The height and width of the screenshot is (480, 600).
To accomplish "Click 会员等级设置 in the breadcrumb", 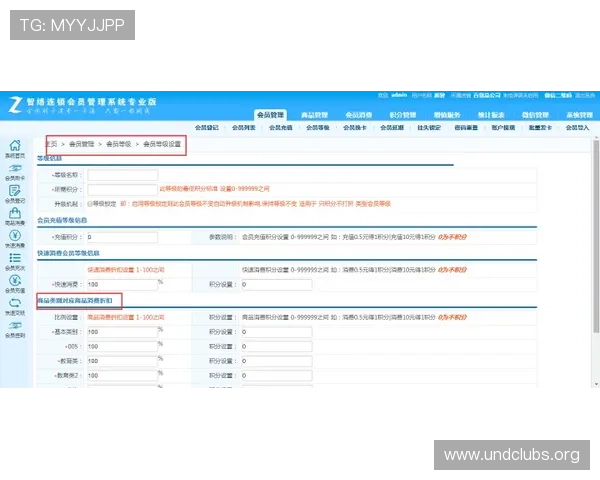I will click(x=162, y=144).
